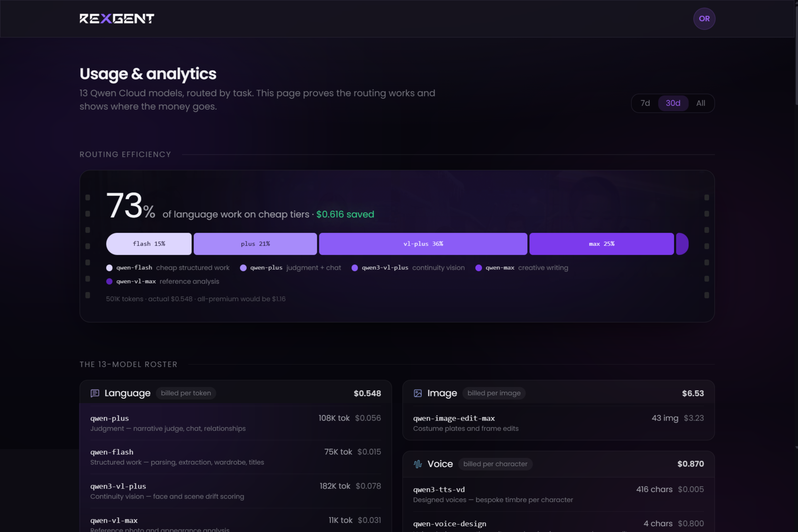Click the Voice waveform icon
Image resolution: width=798 pixels, height=532 pixels.
[x=418, y=464]
